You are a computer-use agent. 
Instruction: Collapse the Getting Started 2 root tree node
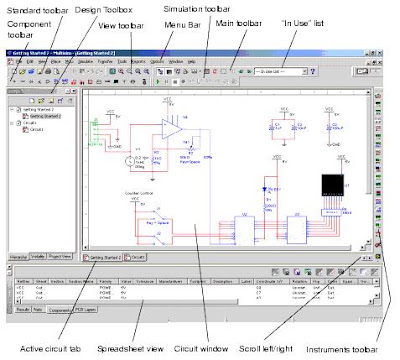coord(12,109)
